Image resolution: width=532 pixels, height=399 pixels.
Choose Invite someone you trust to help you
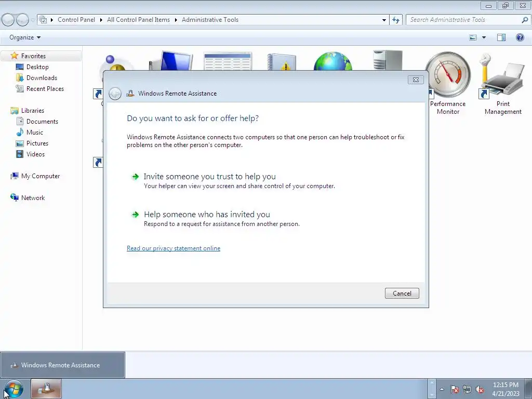pyautogui.click(x=210, y=177)
